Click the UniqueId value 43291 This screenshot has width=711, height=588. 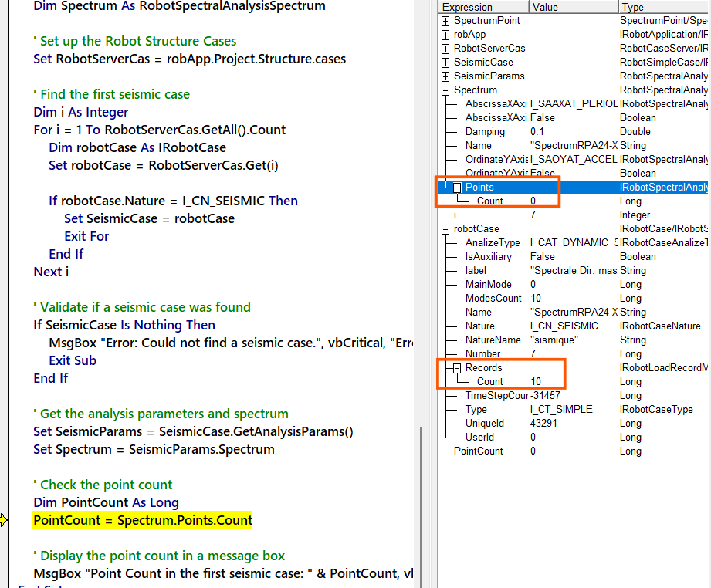coord(543,424)
